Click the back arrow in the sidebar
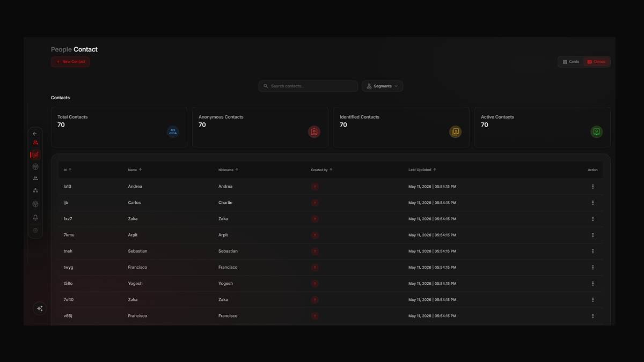 pos(35,134)
